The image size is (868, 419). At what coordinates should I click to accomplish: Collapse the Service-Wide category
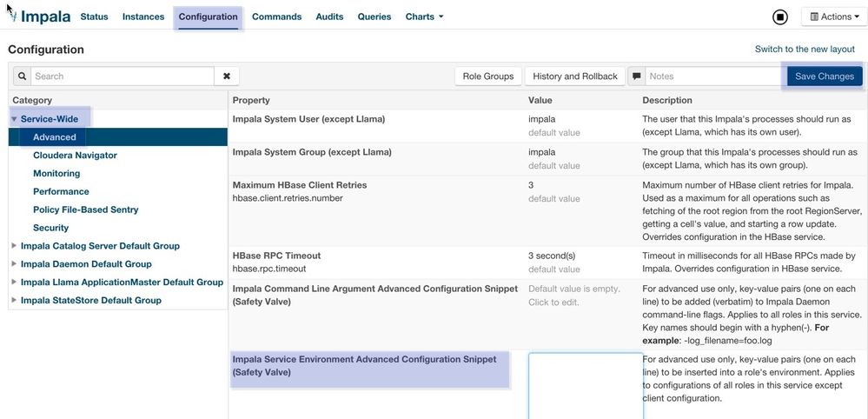click(x=14, y=119)
